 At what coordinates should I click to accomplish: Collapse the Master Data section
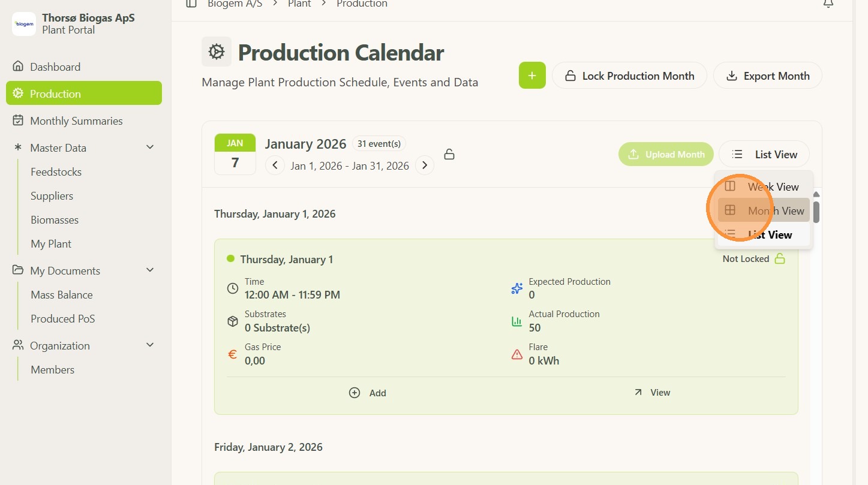(150, 147)
